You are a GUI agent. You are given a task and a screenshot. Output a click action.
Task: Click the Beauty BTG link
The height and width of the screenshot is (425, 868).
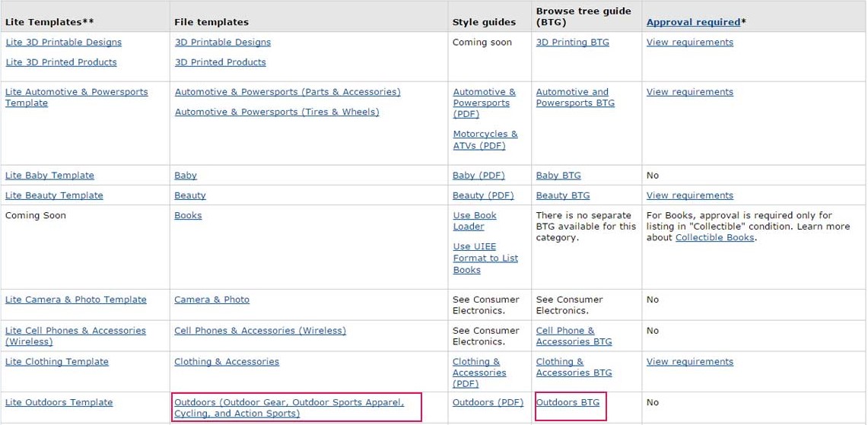tap(562, 195)
